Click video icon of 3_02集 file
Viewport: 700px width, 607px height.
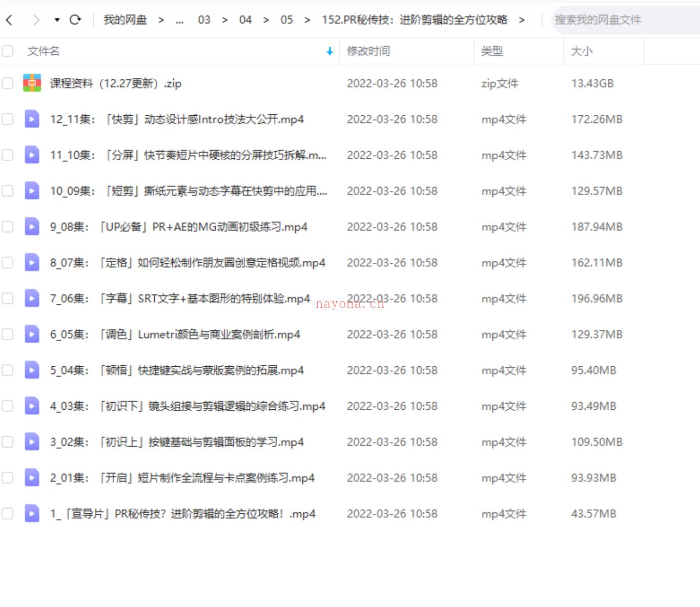click(x=32, y=442)
